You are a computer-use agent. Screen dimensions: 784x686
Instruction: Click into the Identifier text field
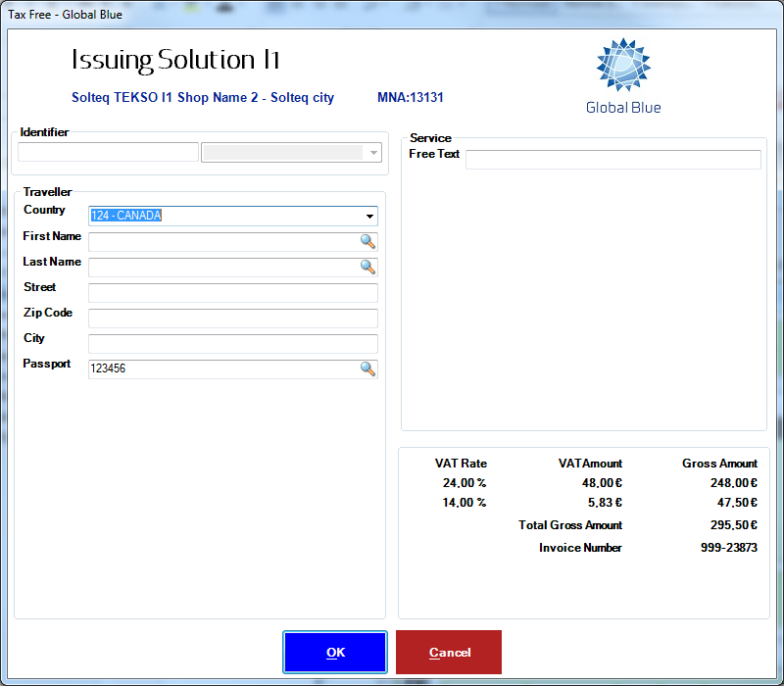pos(108,153)
